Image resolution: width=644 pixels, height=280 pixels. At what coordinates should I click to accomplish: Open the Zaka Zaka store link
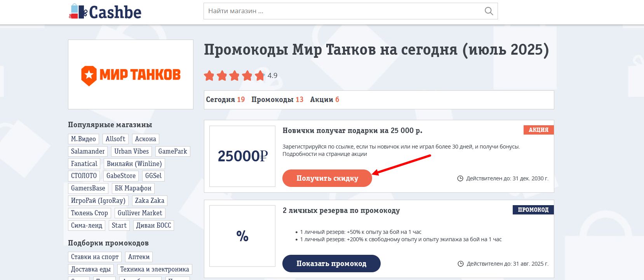click(150, 200)
